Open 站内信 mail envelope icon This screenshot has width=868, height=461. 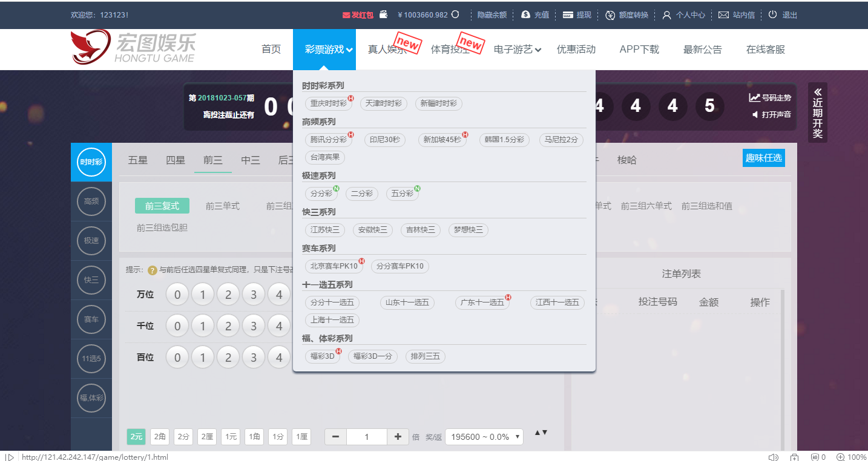click(x=723, y=15)
